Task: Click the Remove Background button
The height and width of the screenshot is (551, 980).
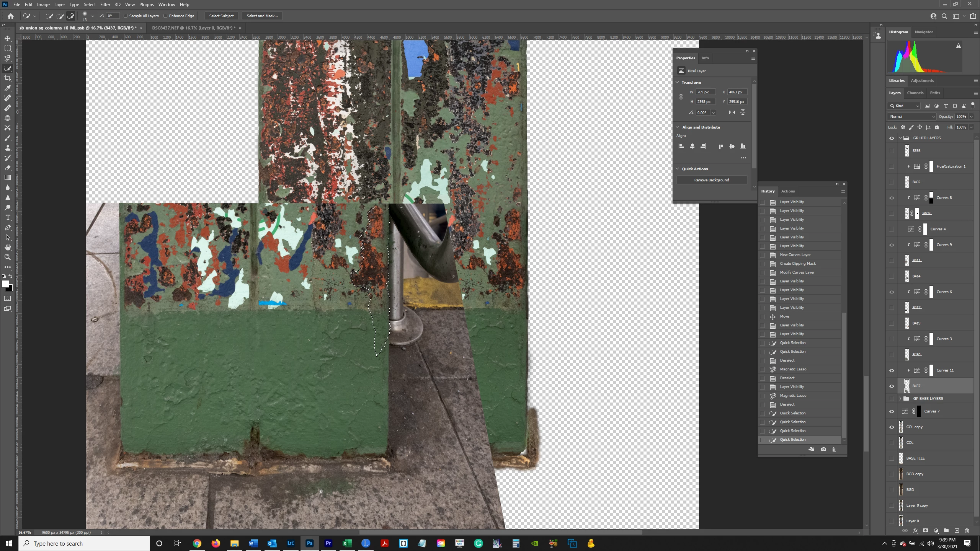Action: (711, 180)
